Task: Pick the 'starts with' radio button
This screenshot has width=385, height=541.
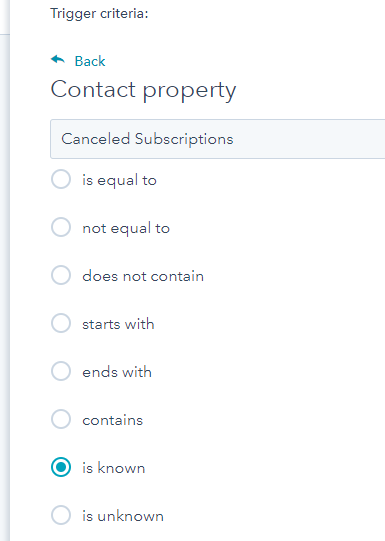Action: coord(61,323)
